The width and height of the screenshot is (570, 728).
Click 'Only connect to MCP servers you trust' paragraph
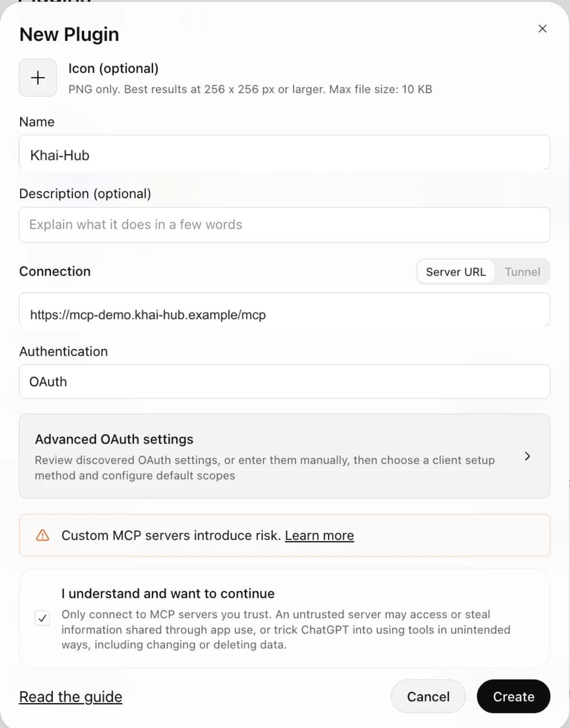[286, 629]
